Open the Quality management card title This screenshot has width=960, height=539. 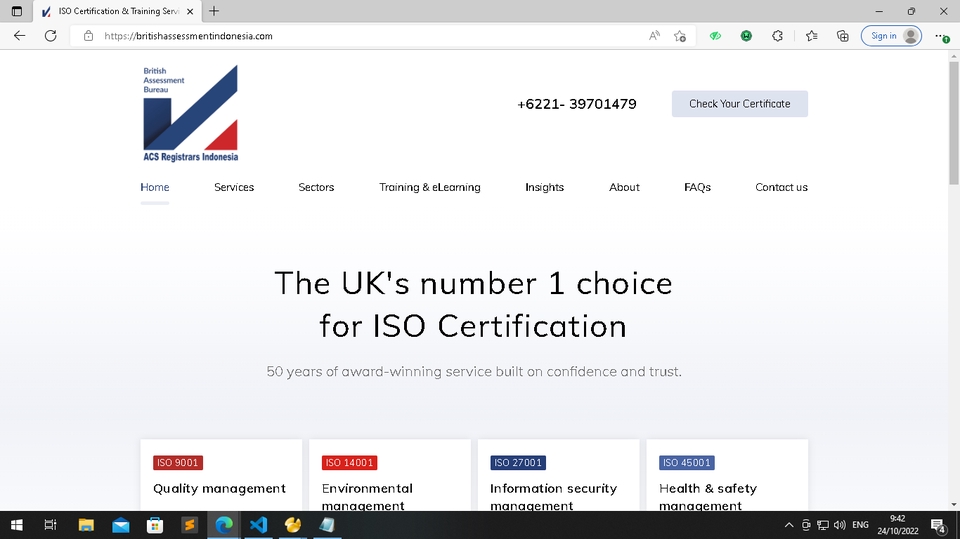219,488
